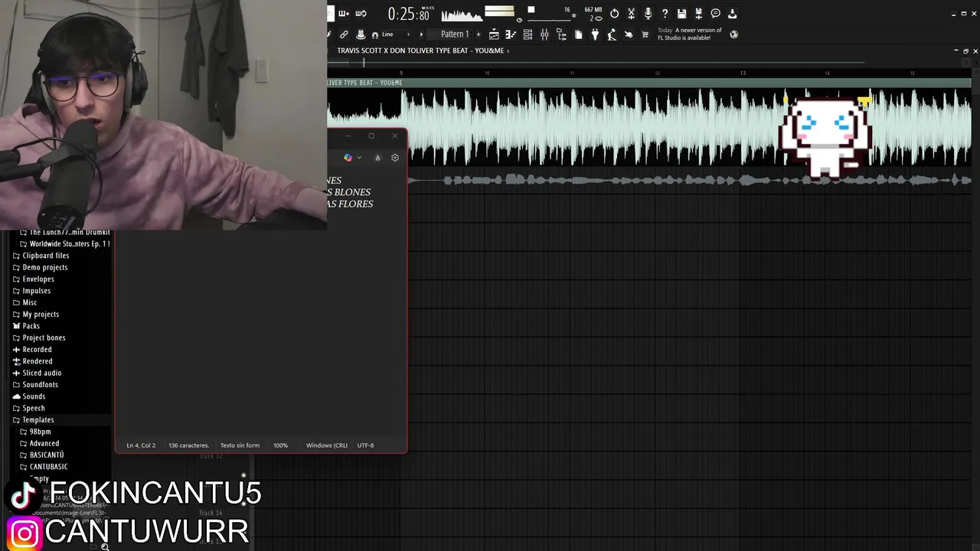Click the microphone recording icon
980x551 pixels.
tap(648, 13)
